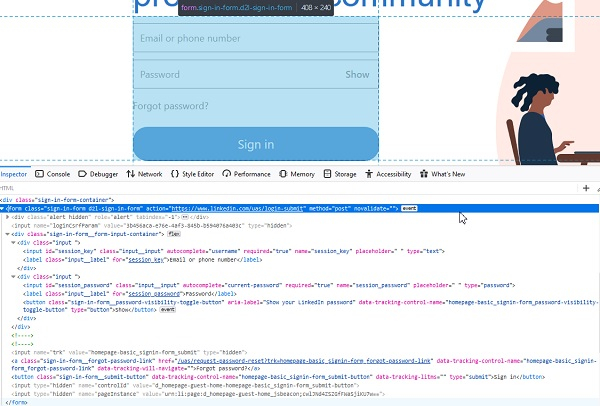Expand the alert hidden div node

point(7,217)
